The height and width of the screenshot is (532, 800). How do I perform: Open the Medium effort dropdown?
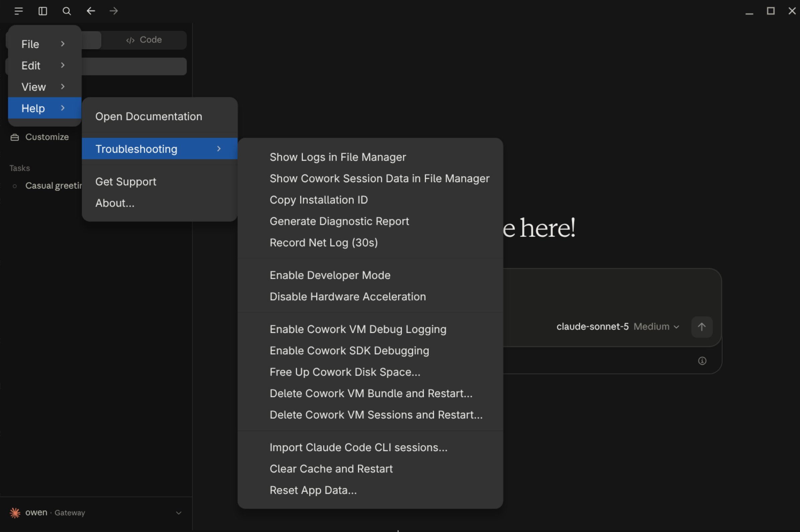click(x=657, y=327)
